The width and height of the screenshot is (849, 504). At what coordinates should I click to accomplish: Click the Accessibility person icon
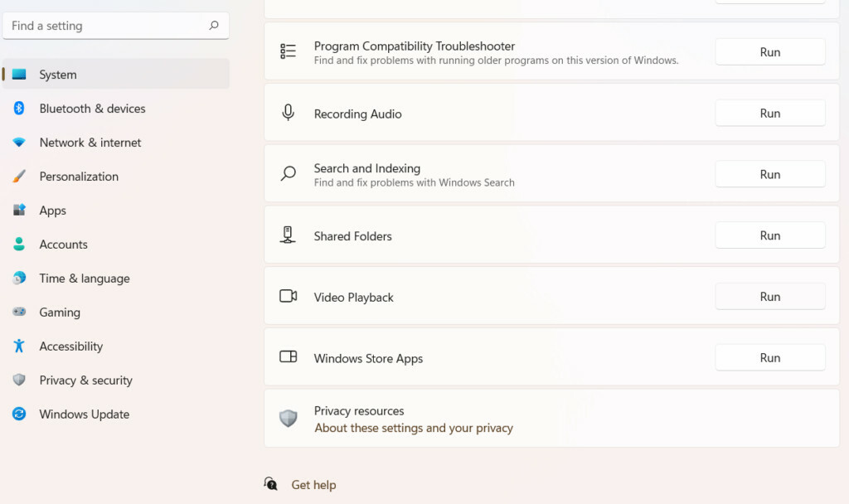(x=19, y=346)
